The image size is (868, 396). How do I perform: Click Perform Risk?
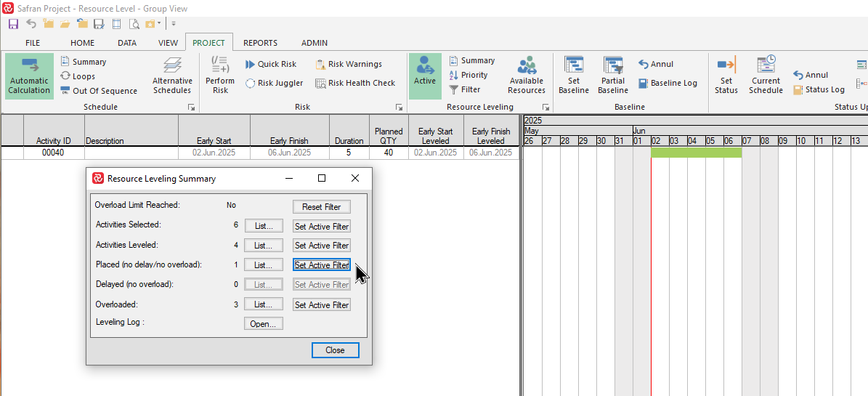220,76
